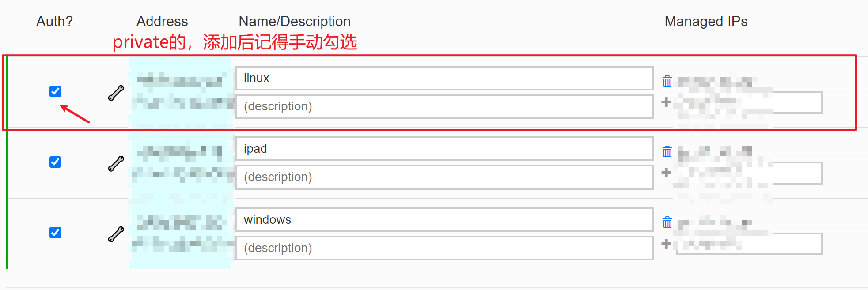Click plus icon in ipad row
The image size is (868, 290).
(666, 173)
